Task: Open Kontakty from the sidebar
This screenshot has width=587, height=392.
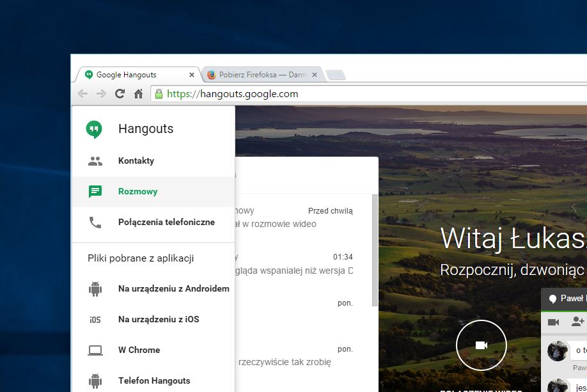Action: pos(153,161)
